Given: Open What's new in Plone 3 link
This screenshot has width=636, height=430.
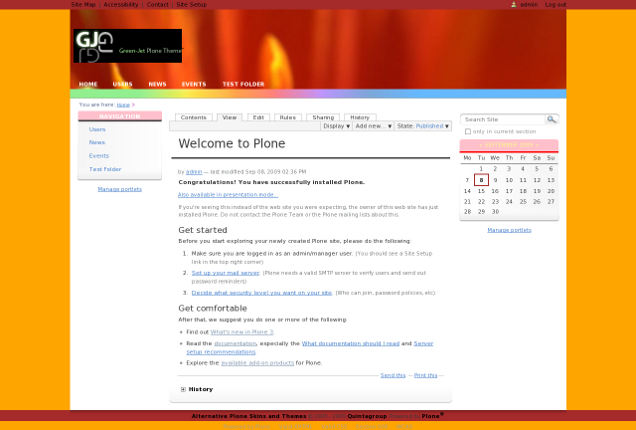Looking at the screenshot, I should point(242,332).
